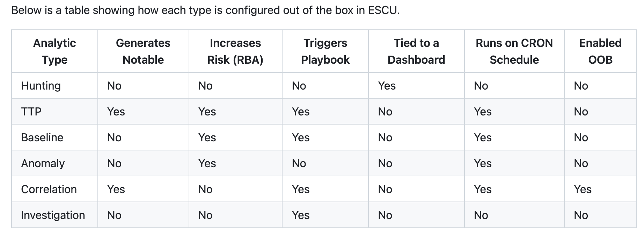Click the Increases Risk (RBA) header

pyautogui.click(x=235, y=51)
